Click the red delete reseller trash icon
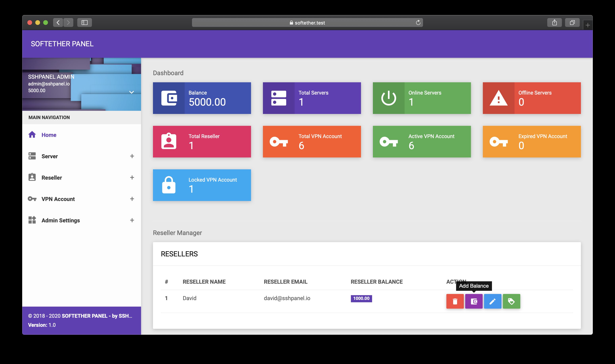This screenshot has height=364, width=615. 455,301
